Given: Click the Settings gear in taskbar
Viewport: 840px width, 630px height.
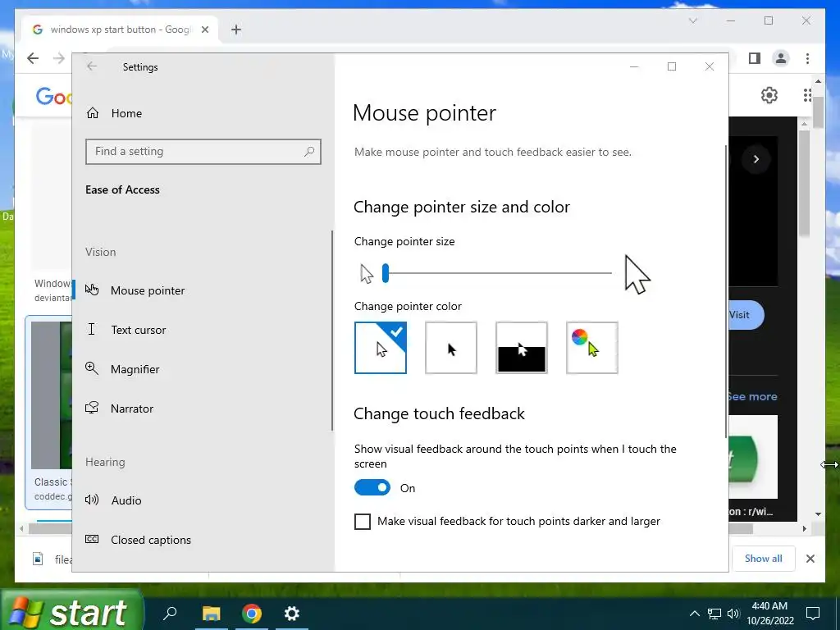Looking at the screenshot, I should 292,613.
